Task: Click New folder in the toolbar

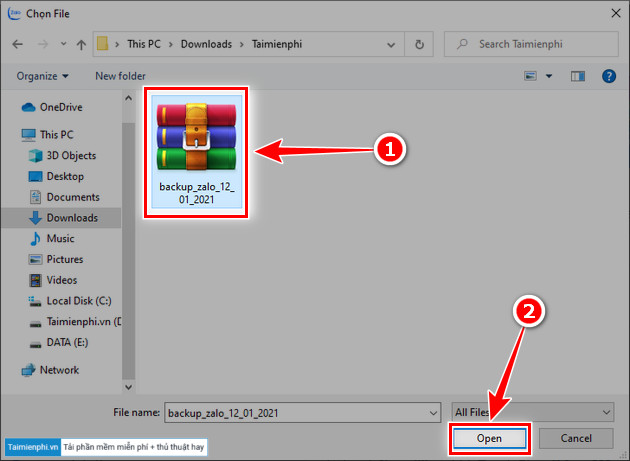Action: click(x=119, y=76)
